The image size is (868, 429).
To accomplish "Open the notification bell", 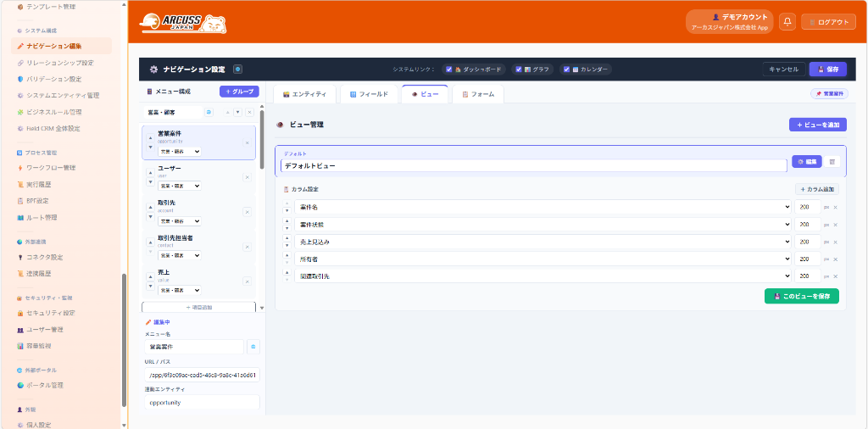I will pos(787,21).
